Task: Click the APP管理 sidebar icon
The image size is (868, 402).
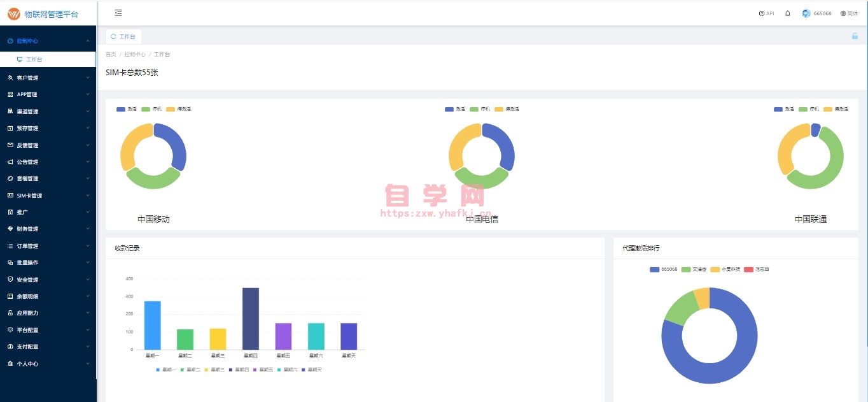Action: pos(10,94)
